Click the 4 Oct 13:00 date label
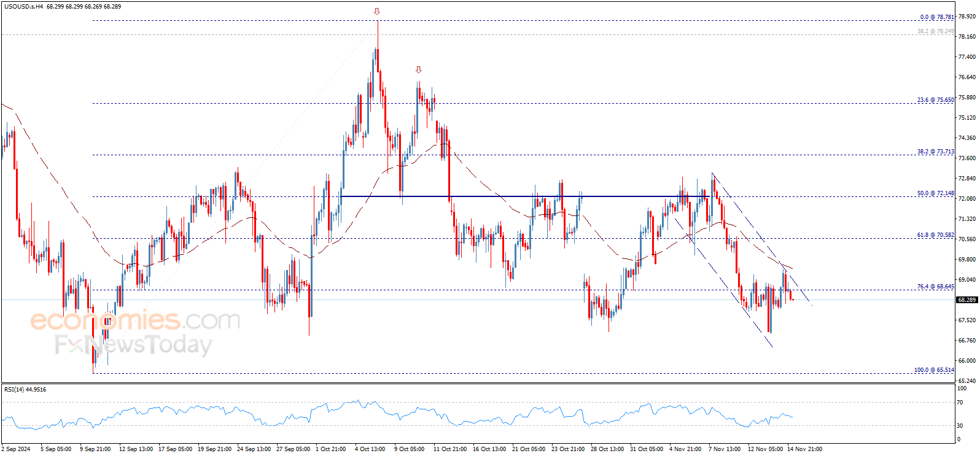 click(370, 449)
